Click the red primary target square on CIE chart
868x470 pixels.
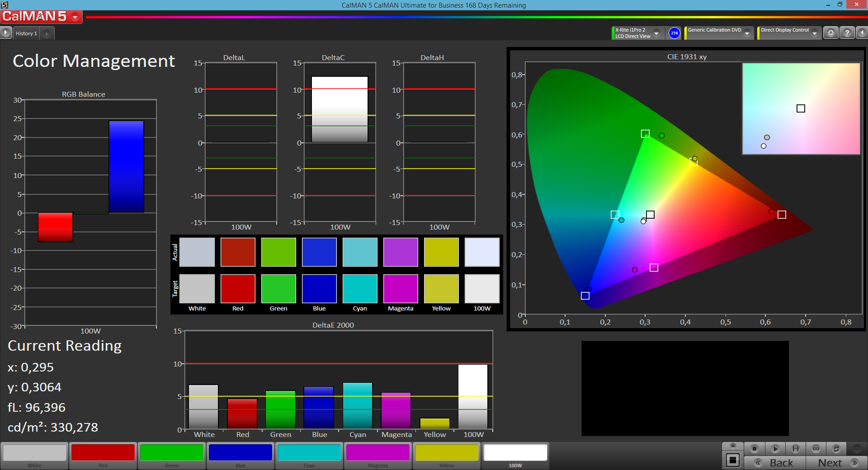782,215
